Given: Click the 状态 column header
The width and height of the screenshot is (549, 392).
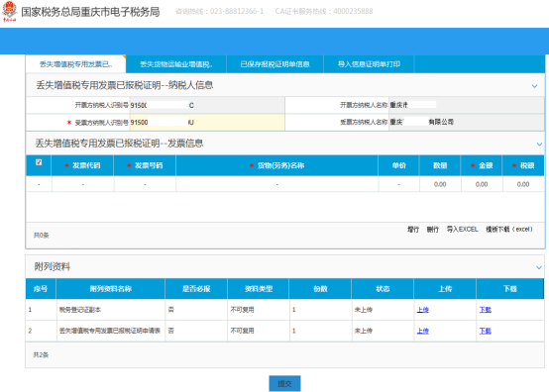Looking at the screenshot, I should tap(383, 289).
